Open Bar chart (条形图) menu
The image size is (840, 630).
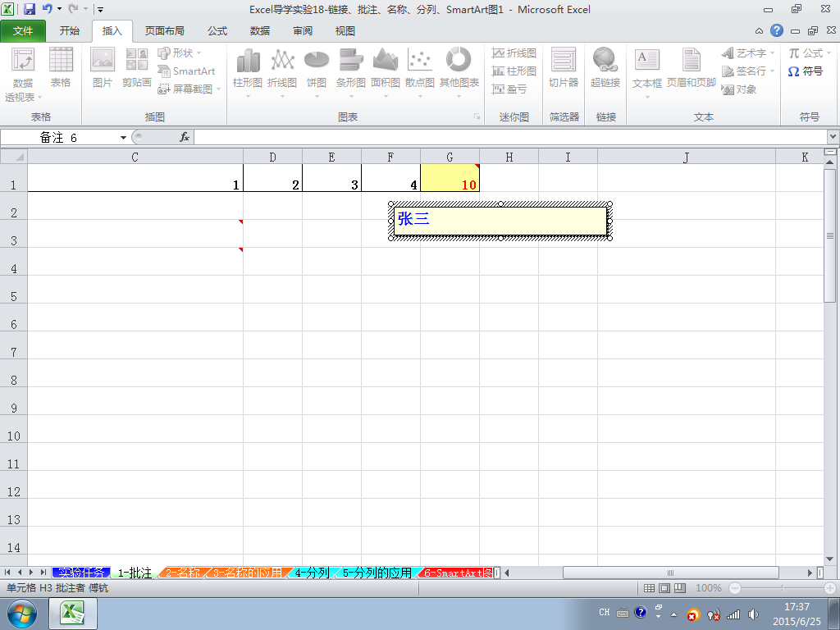click(x=351, y=73)
